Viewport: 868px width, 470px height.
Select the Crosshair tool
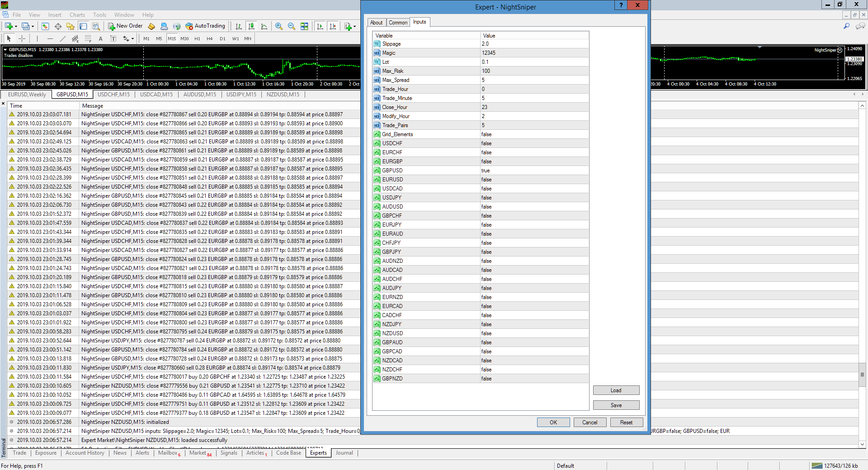click(22, 38)
